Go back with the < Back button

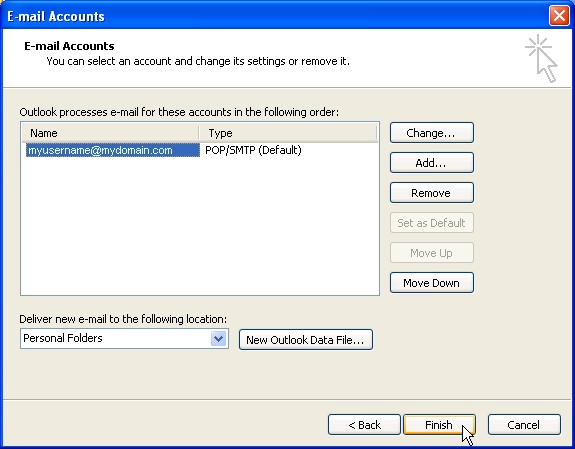point(364,425)
